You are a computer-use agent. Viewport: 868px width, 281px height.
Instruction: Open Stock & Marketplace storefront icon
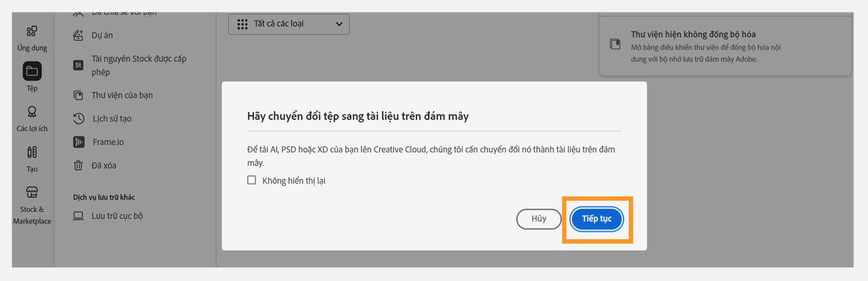[32, 192]
